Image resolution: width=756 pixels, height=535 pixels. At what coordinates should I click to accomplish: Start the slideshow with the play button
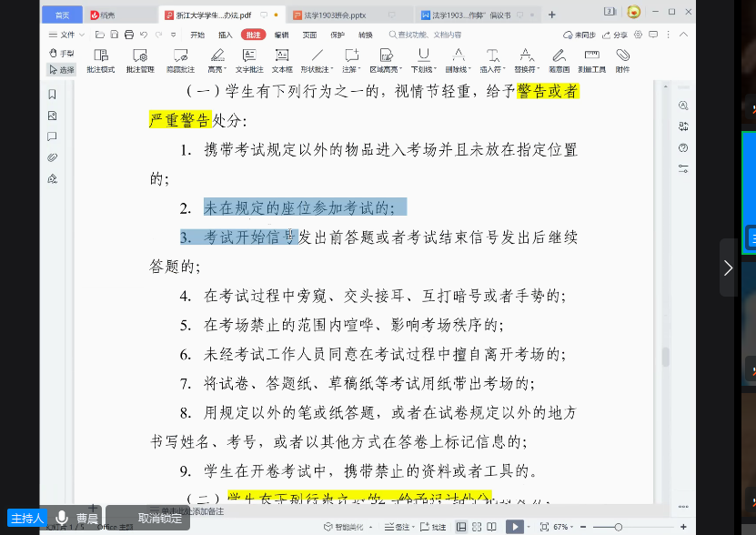pyautogui.click(x=515, y=527)
